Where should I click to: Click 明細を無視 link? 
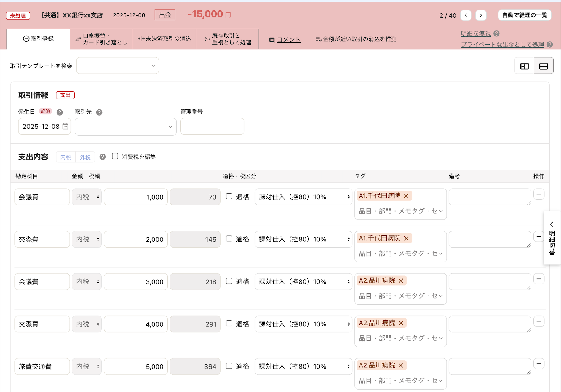[x=476, y=34]
